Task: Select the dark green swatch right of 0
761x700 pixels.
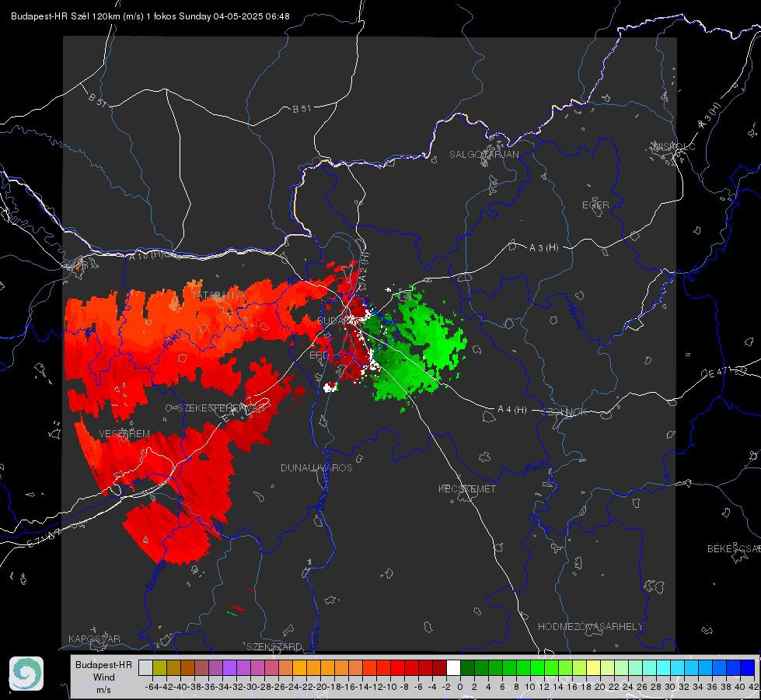Action: [467, 667]
